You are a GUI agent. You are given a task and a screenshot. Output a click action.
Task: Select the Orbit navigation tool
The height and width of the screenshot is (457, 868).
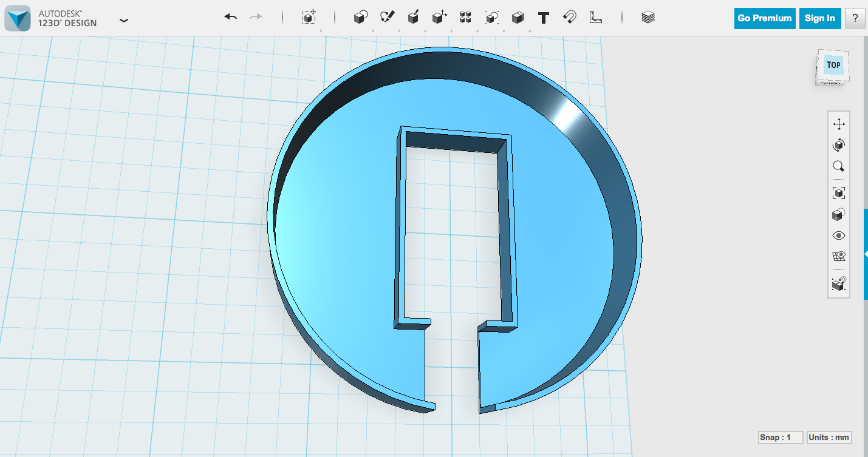tap(839, 145)
